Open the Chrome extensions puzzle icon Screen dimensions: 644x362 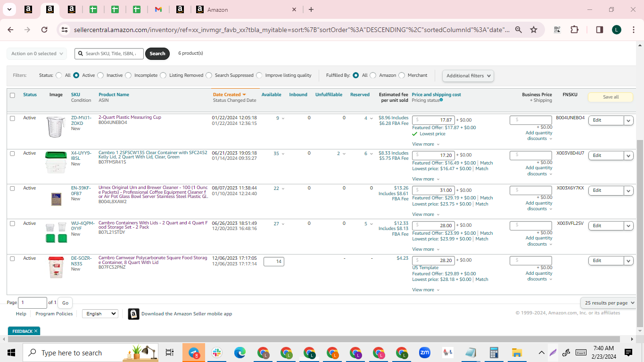574,30
